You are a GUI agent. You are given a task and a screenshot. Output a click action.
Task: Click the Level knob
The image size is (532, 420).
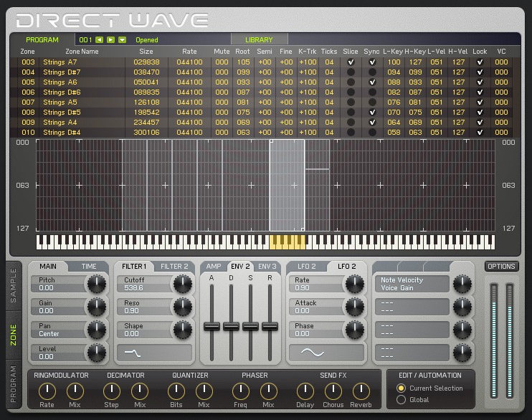pos(97,353)
